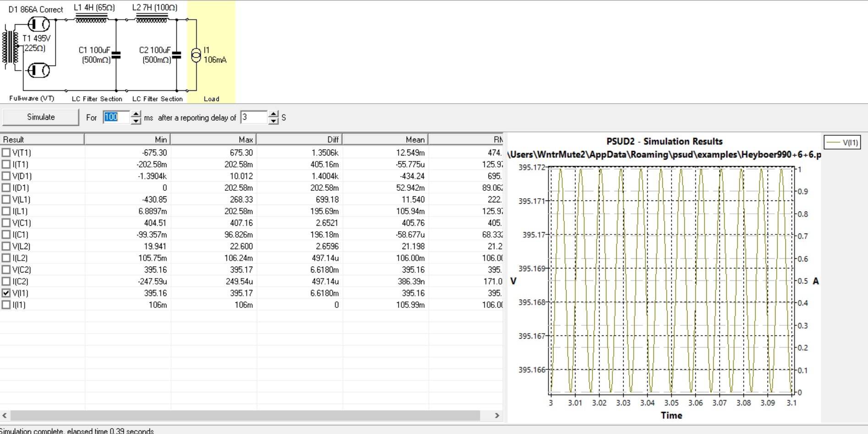Viewport: 868px width, 434px height.
Task: Select the lower rectifier diode symbol
Action: click(x=39, y=70)
